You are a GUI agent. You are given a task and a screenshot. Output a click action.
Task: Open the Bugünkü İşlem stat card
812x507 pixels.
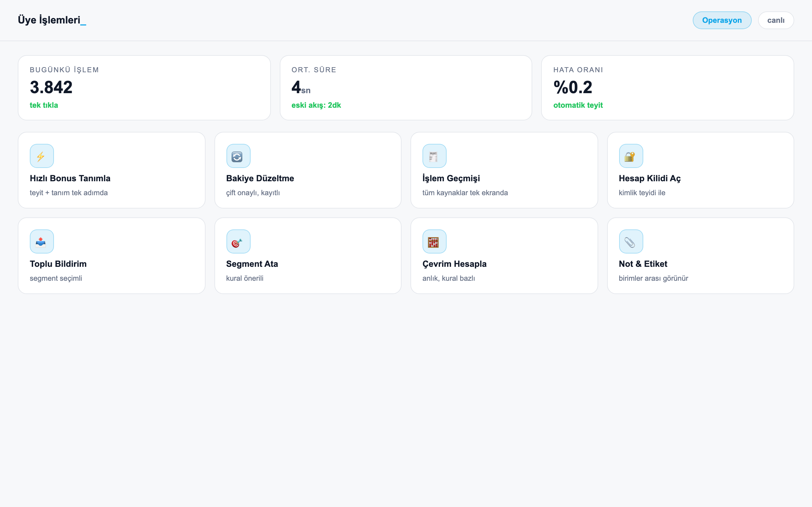click(144, 87)
